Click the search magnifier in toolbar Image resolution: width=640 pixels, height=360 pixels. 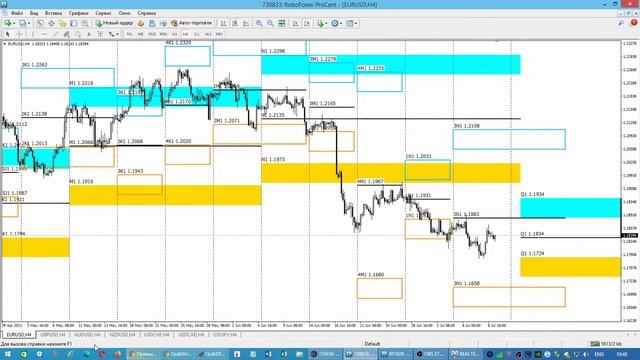(x=621, y=23)
